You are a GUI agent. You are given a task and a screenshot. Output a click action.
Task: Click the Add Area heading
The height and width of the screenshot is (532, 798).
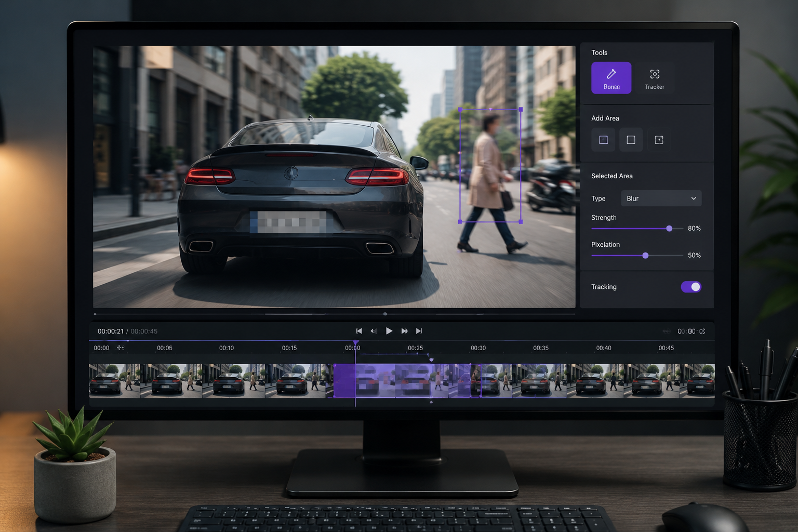coord(605,118)
